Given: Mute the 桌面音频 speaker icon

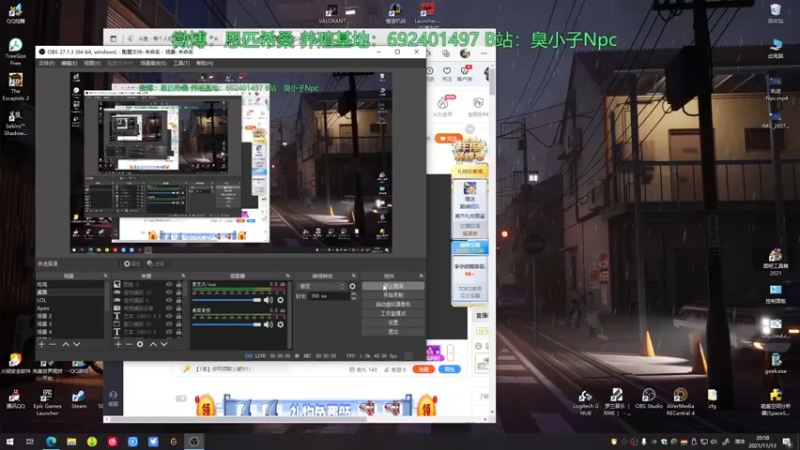Looking at the screenshot, I should pyautogui.click(x=268, y=324).
